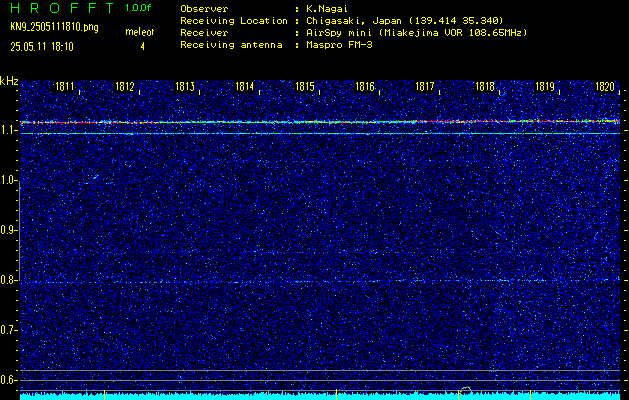
Task: Click the 0.8 kHz frequency label
Action: (7, 280)
